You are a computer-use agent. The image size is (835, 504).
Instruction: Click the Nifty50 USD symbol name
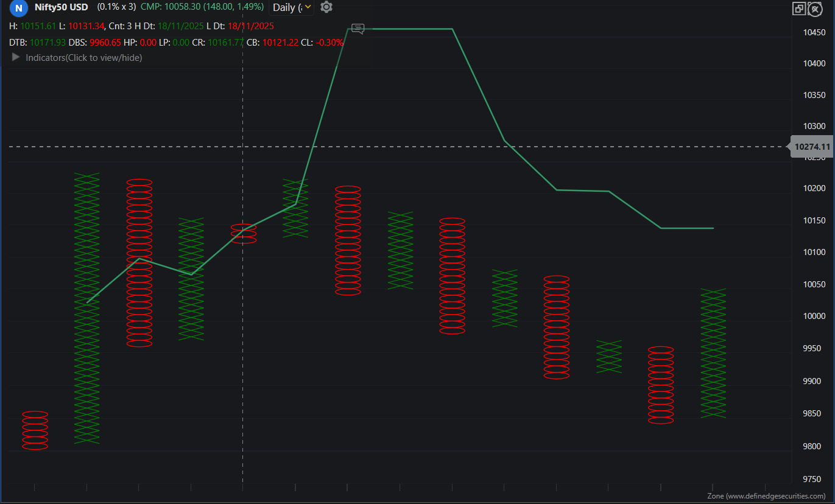61,7
